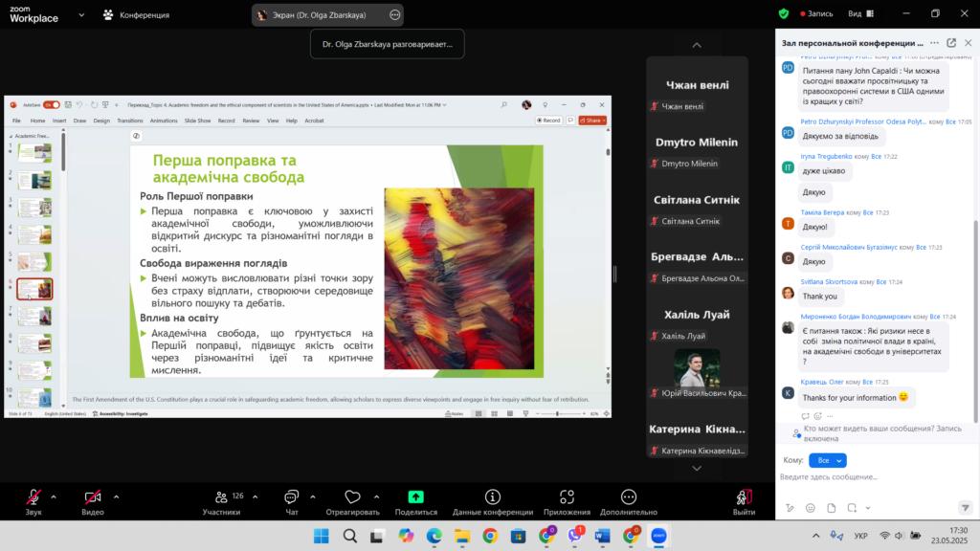This screenshot has height=551, width=980.
Task: Click the Запись recording indicator
Action: click(816, 13)
